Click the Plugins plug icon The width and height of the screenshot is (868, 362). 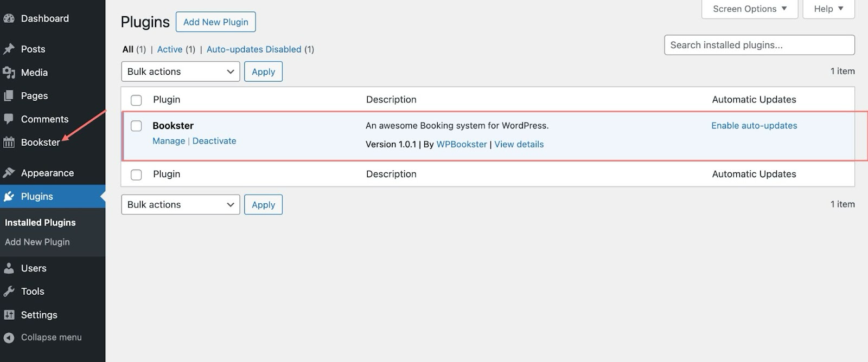9,196
